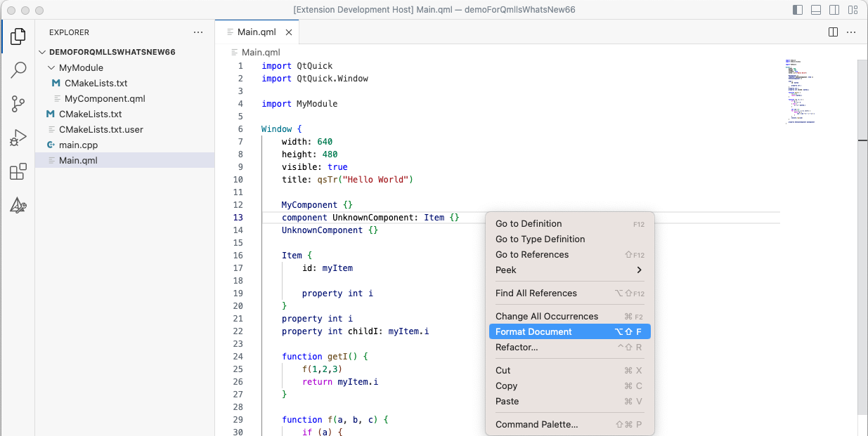Click the editor minimap

point(800,91)
